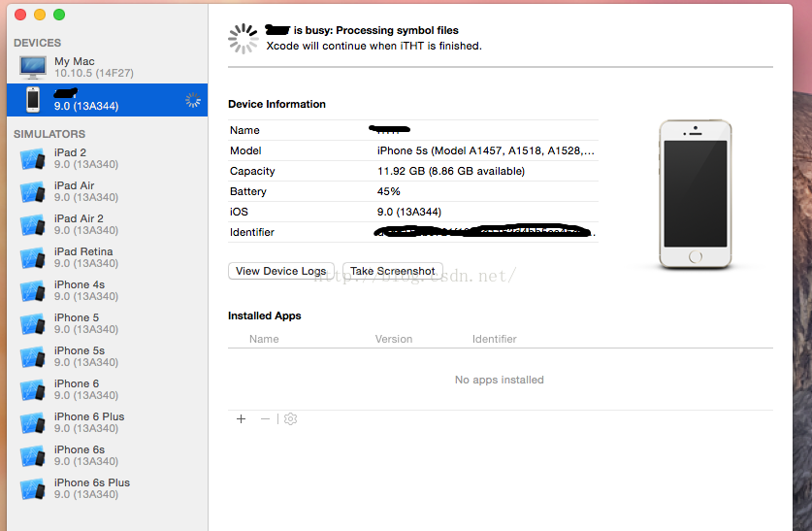
Task: Click the iPad Air 2 label
Action: click(79, 218)
